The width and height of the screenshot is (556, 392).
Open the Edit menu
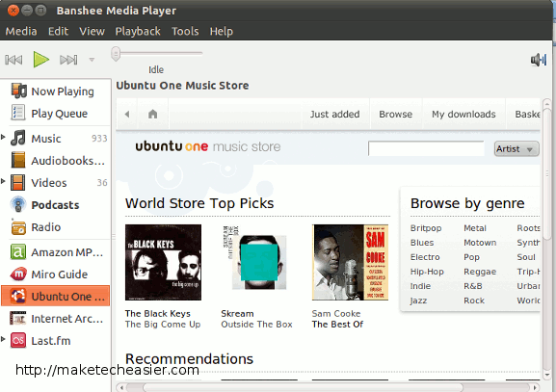coord(58,31)
